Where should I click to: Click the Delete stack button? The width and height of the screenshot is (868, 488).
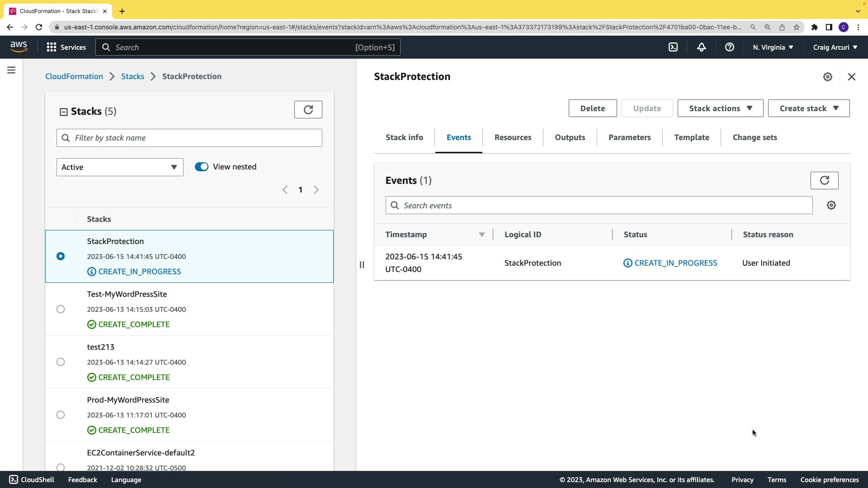592,108
